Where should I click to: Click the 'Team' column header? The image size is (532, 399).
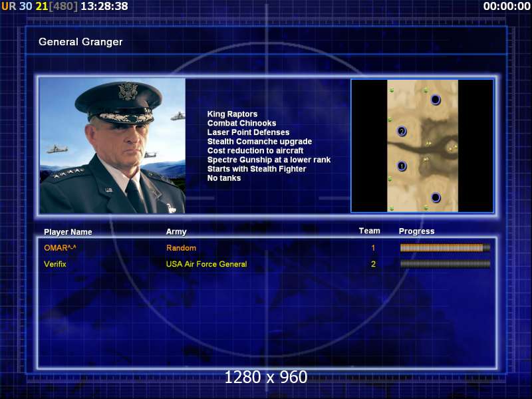(370, 231)
